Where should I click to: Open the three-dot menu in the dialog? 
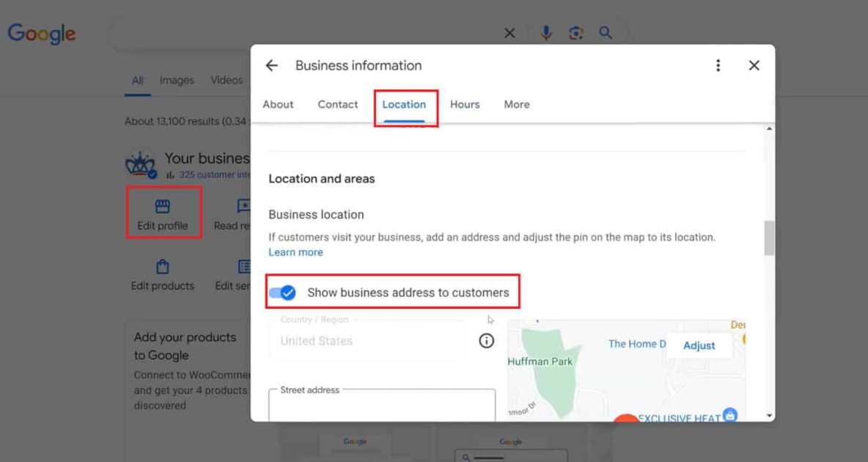coord(718,65)
